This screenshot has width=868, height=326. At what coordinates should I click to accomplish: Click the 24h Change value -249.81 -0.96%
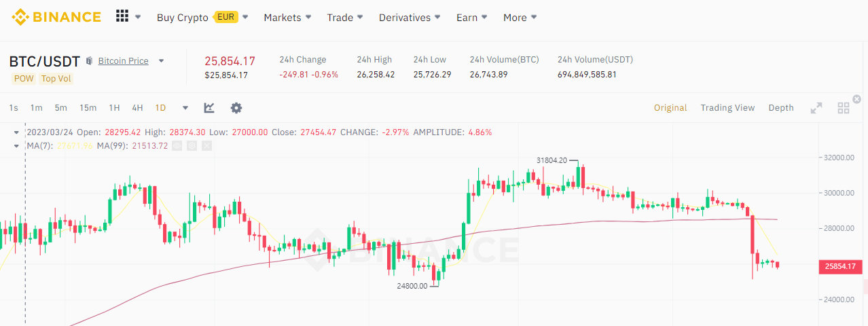coord(308,74)
